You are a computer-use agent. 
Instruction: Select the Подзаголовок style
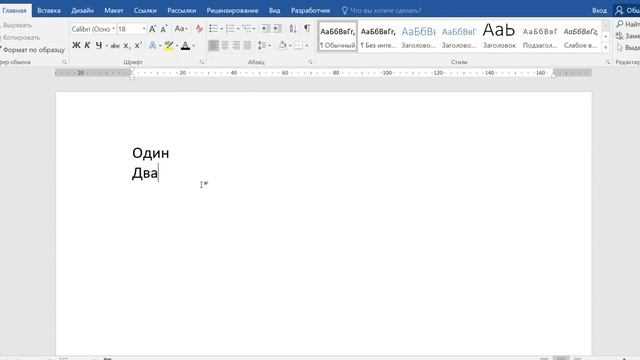click(x=540, y=37)
